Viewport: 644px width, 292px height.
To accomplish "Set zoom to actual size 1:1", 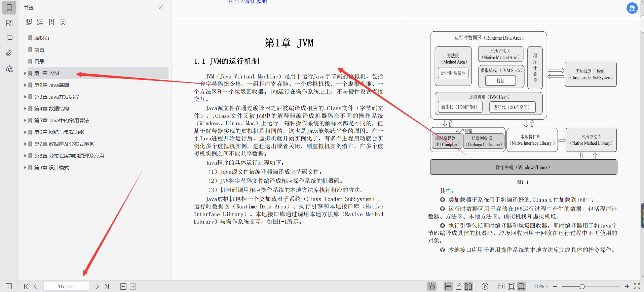I will pyautogui.click(x=501, y=286).
